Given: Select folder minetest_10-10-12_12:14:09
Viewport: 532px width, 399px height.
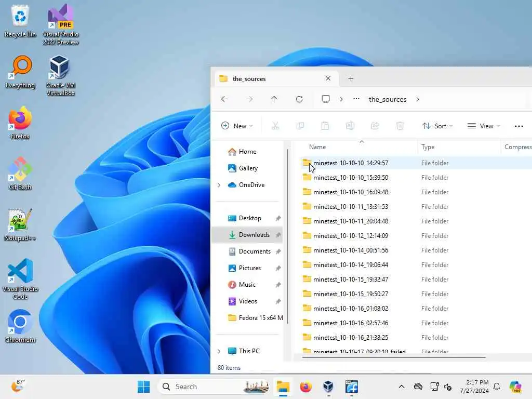Looking at the screenshot, I should [351, 236].
